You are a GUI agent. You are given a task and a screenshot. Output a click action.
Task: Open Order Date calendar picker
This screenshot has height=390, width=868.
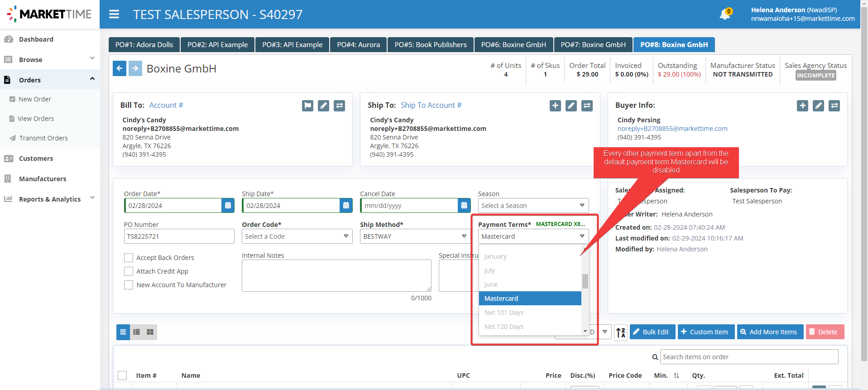pos(228,206)
